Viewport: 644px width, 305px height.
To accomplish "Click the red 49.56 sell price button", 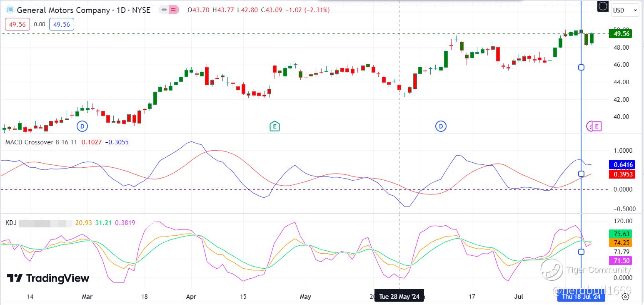I will 17,25.
